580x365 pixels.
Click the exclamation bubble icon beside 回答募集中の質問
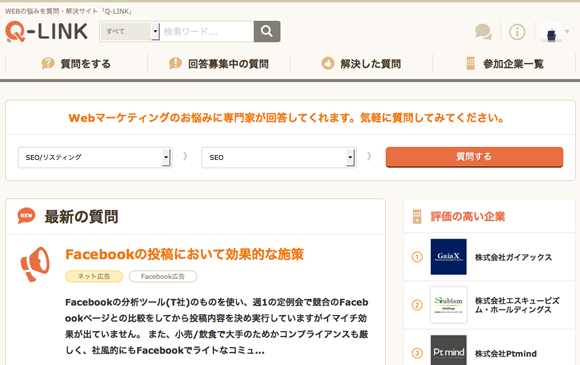pos(175,63)
